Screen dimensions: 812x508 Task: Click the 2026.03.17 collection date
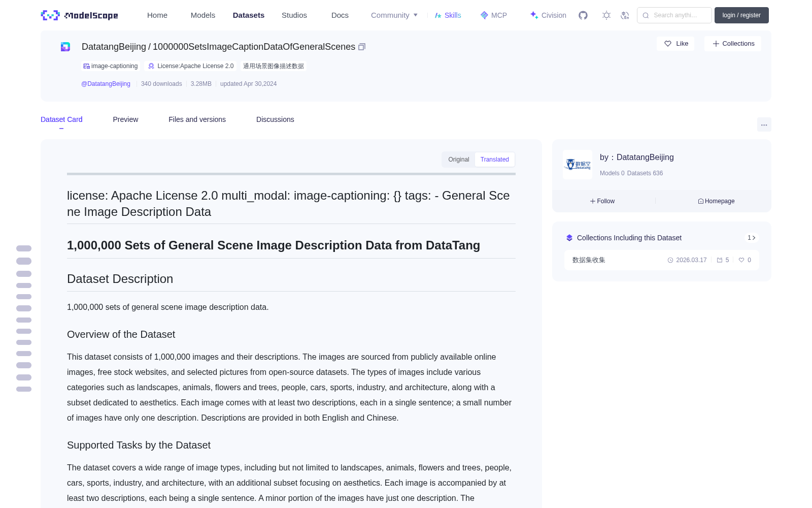click(687, 260)
